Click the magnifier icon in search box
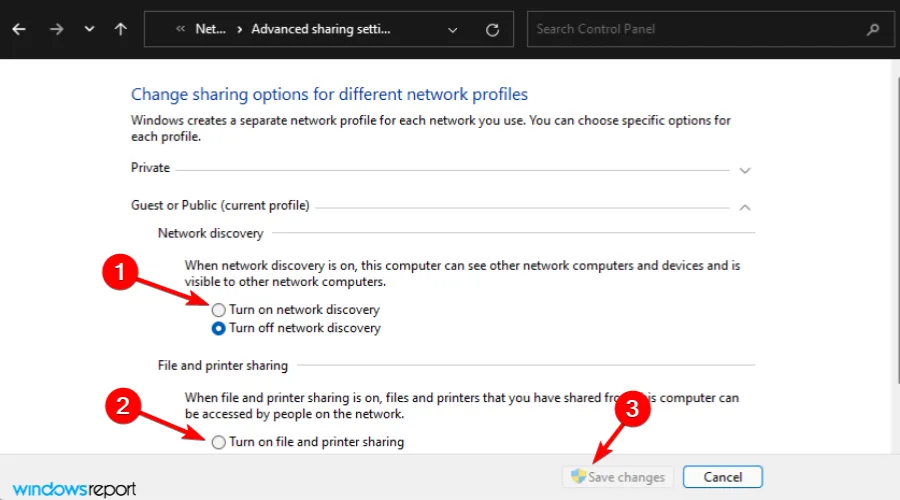 tap(874, 29)
